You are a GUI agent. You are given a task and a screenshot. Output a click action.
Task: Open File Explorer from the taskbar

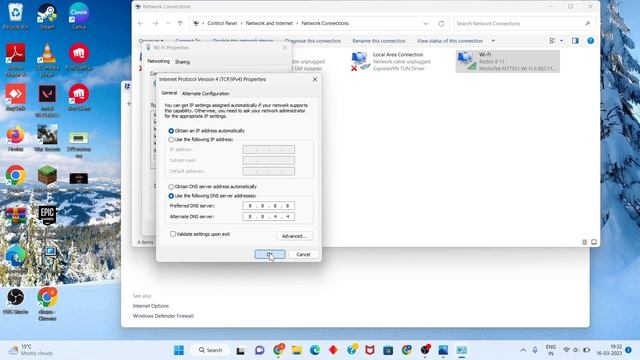(x=296, y=350)
